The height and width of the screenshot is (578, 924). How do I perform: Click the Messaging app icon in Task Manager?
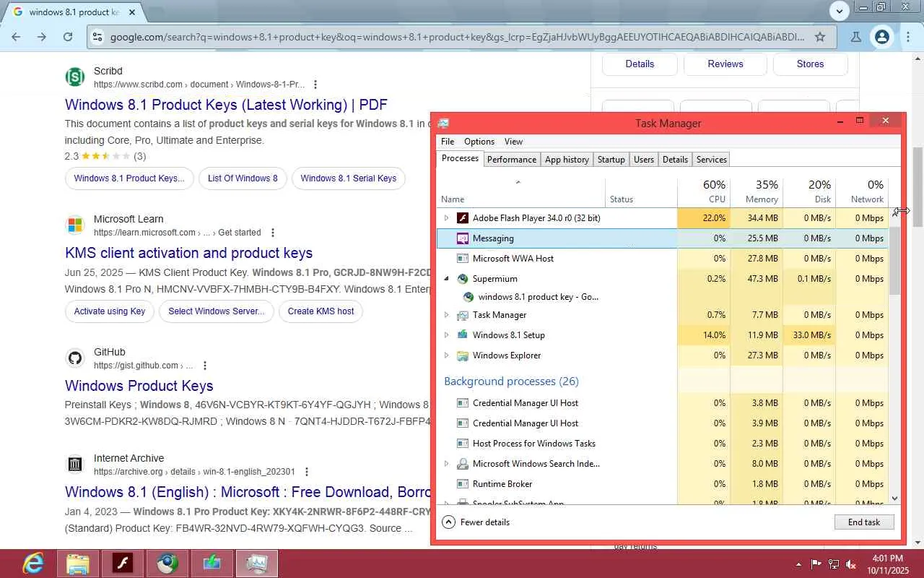point(463,238)
